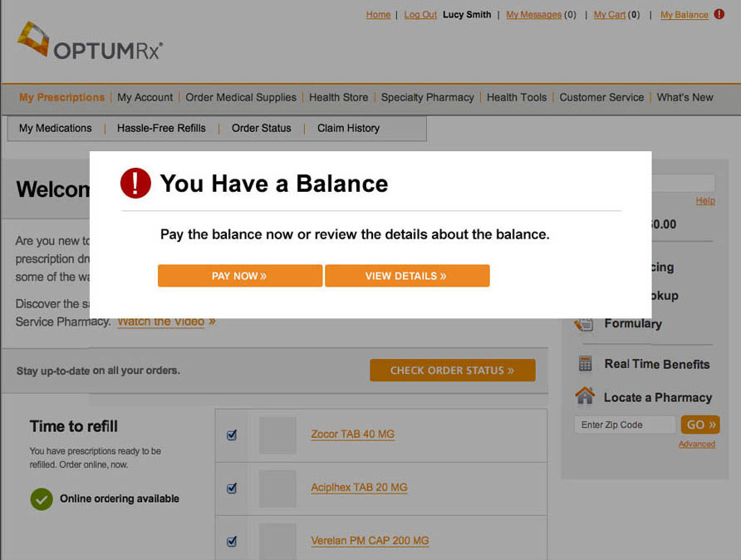Click the Locate a Pharmacy house icon

(585, 396)
